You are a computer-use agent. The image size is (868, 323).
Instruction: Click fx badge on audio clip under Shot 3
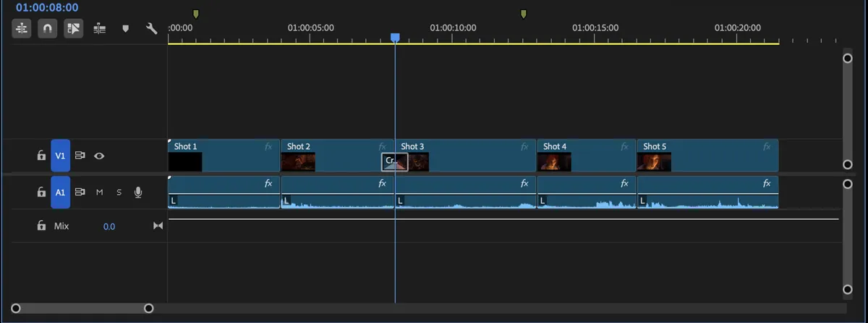click(524, 183)
